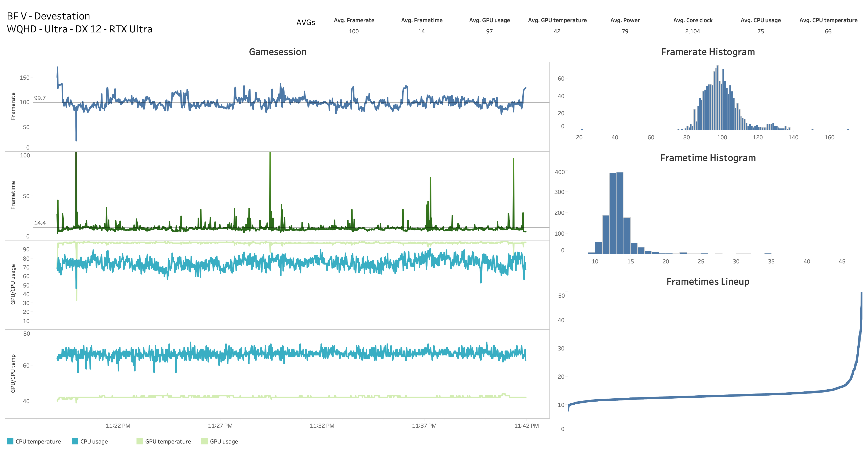Viewport: 868px width, 456px height.
Task: Click the CPU usage legend color swatch
Action: 75,441
